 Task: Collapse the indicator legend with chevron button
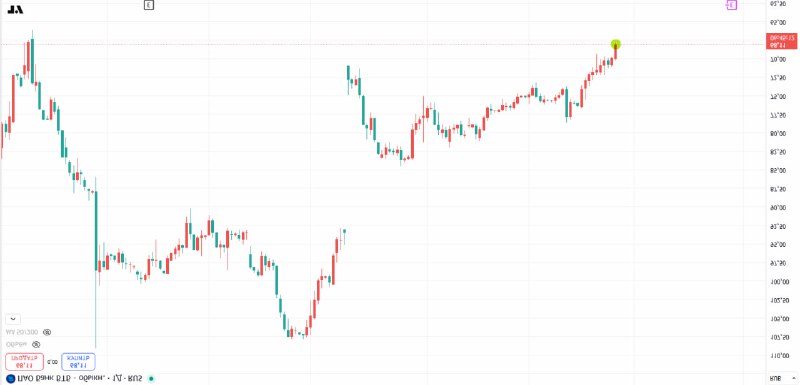[x=13, y=319]
